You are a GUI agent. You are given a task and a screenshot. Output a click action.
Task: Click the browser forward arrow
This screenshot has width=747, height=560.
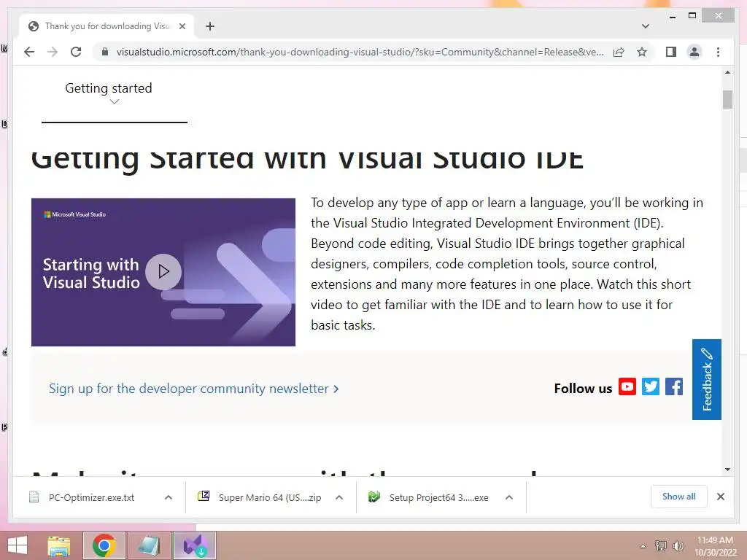[x=53, y=52]
